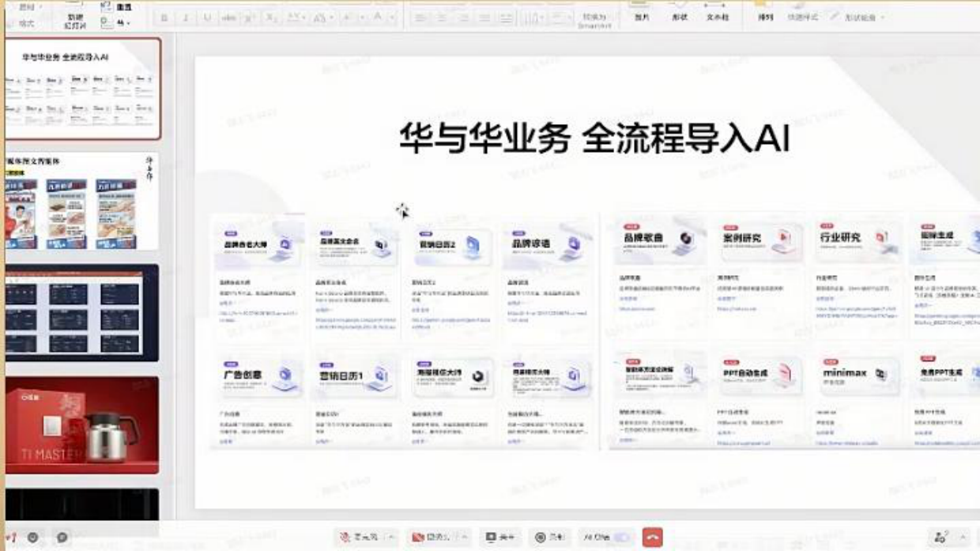
Task: Apply subscript formatting
Action: (x=270, y=17)
